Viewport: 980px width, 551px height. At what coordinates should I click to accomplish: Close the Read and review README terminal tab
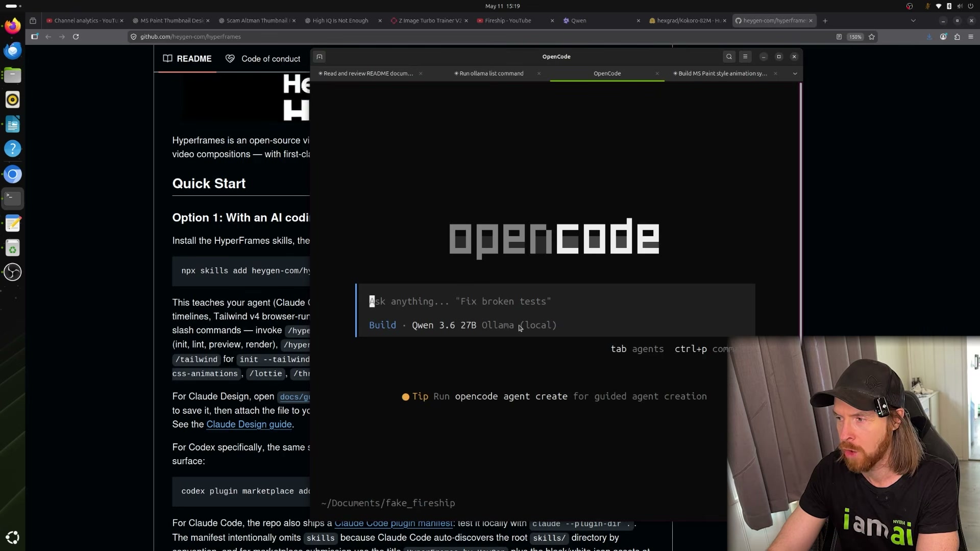pyautogui.click(x=421, y=73)
